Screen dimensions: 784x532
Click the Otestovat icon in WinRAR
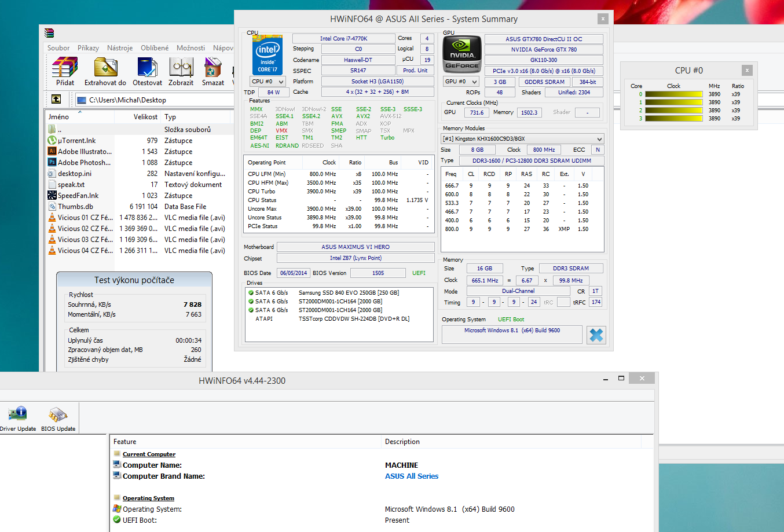147,67
